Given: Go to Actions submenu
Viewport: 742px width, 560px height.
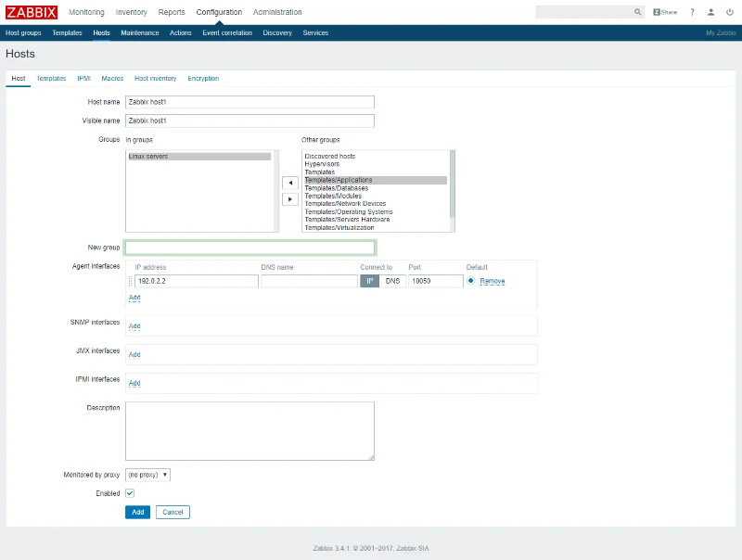Looking at the screenshot, I should tap(180, 32).
